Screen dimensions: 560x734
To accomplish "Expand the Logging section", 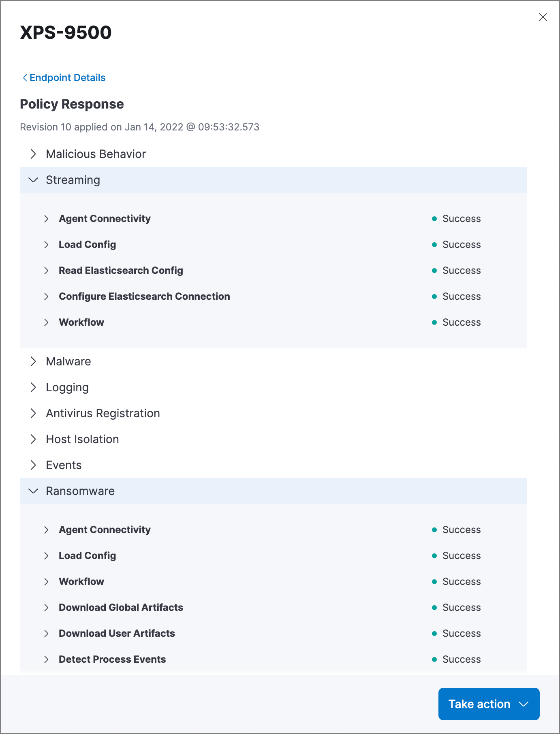I will pyautogui.click(x=34, y=387).
